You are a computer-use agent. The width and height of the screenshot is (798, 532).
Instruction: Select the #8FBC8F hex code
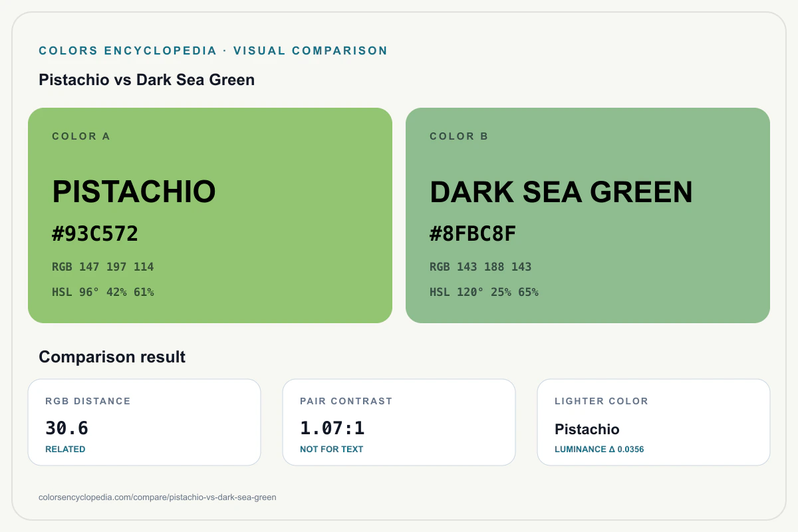click(473, 234)
